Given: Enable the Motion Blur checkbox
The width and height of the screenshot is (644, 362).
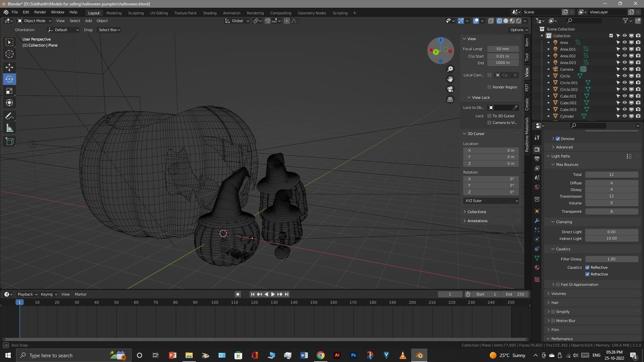Looking at the screenshot, I should tap(553, 321).
